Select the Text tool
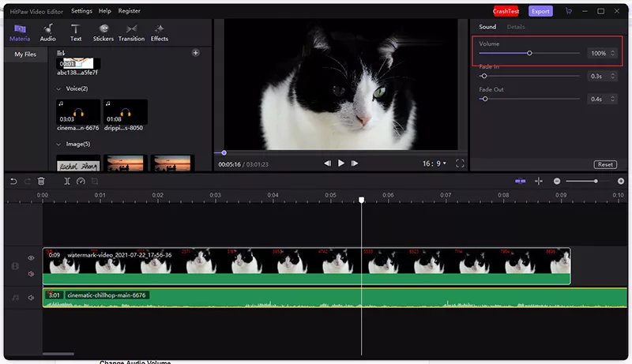Viewport: 632px width, 364px height. [x=76, y=32]
